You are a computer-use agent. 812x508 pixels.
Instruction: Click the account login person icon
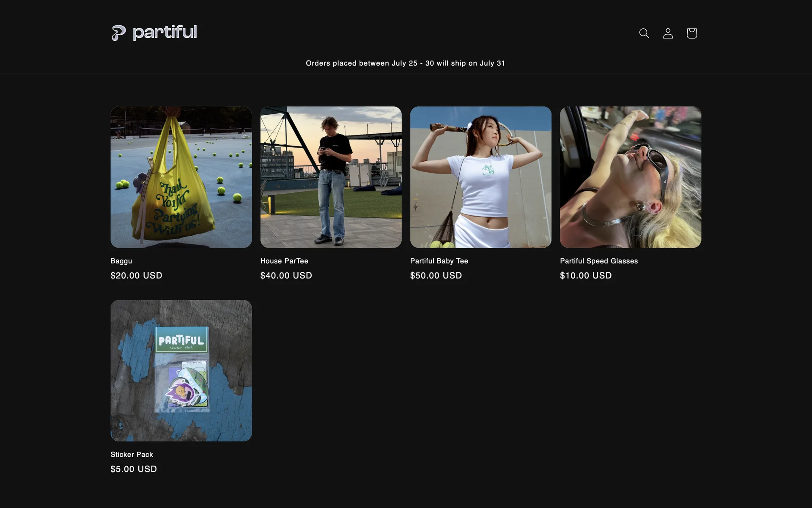point(668,33)
